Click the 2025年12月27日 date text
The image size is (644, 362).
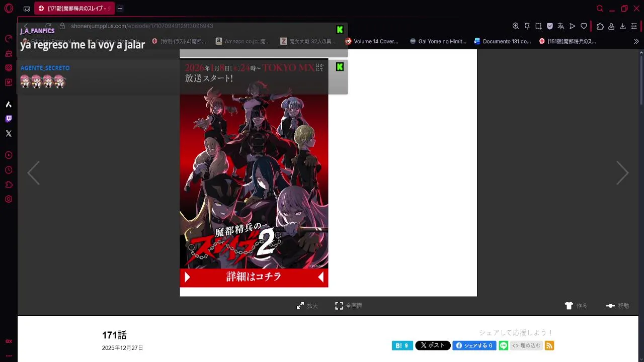(x=122, y=348)
